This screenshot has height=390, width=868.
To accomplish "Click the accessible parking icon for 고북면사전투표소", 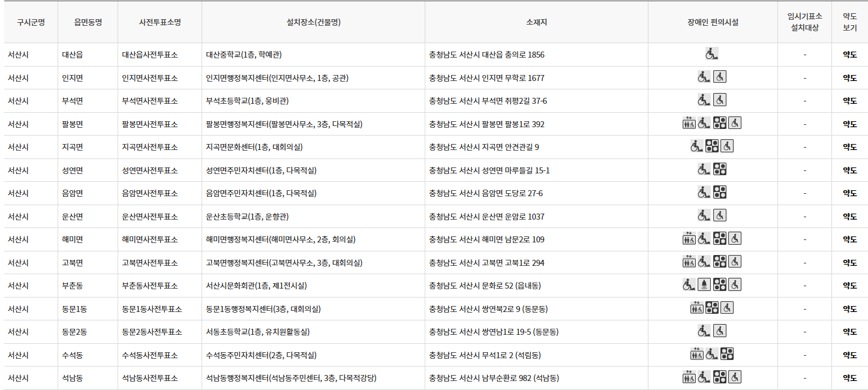I will [735, 261].
